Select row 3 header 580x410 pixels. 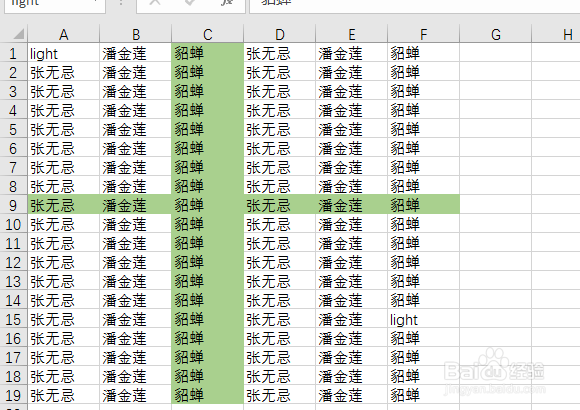(x=14, y=91)
